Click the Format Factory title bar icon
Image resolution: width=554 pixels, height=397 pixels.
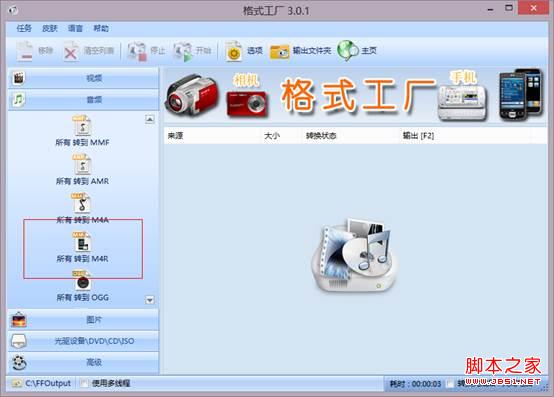coord(14,10)
